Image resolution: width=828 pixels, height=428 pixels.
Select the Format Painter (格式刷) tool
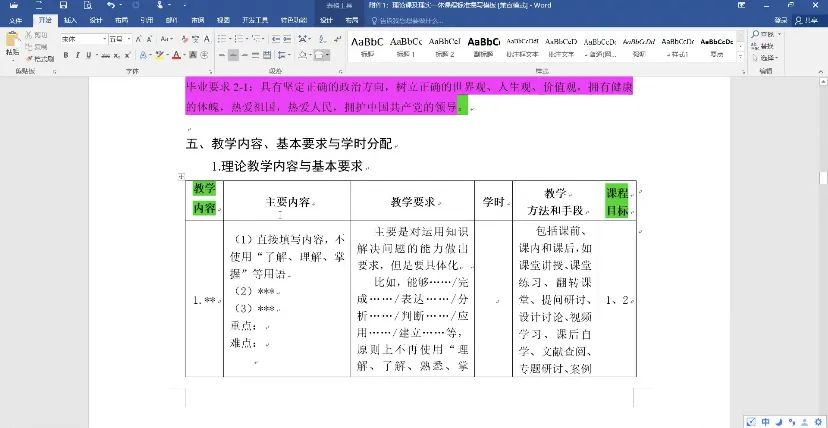40,59
